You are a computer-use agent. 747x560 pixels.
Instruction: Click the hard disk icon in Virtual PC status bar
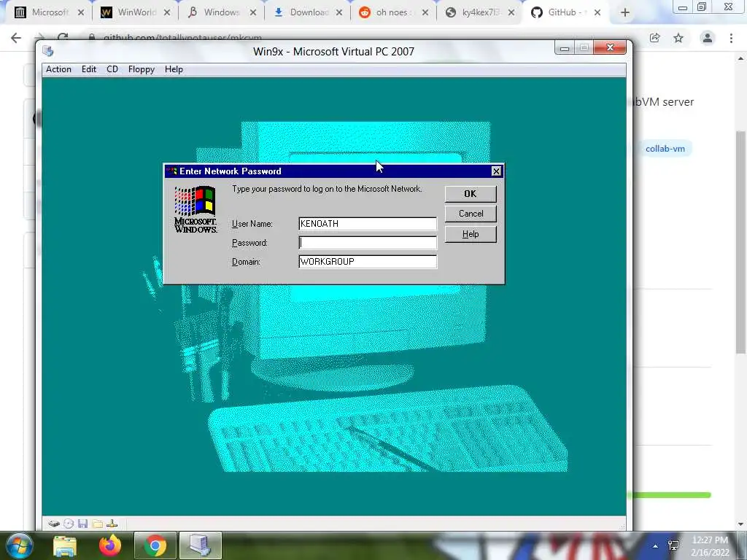click(x=54, y=524)
